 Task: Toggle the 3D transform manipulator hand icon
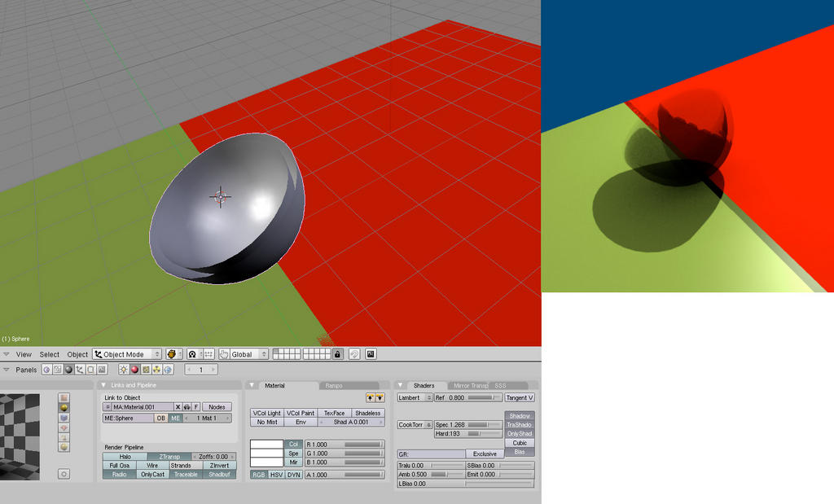224,354
